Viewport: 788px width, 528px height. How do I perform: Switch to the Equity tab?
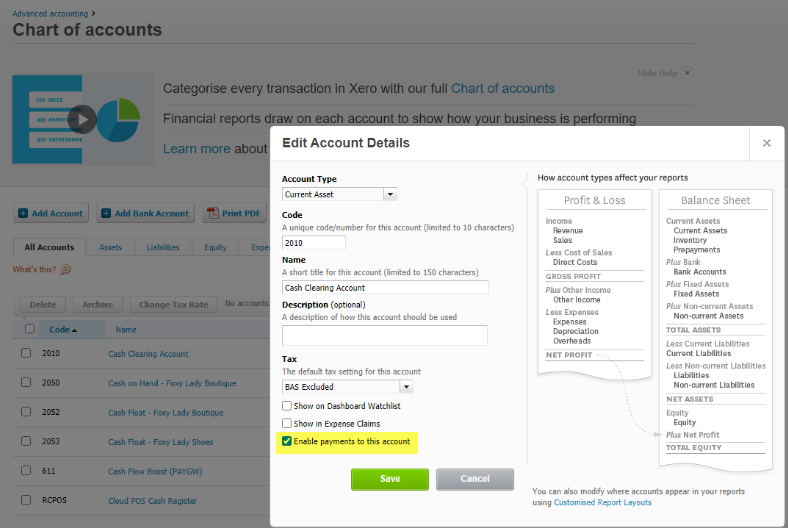pyautogui.click(x=215, y=247)
